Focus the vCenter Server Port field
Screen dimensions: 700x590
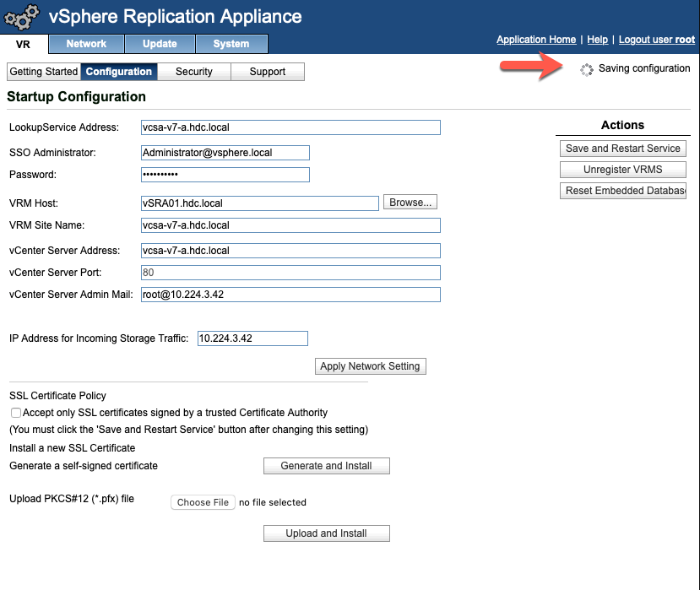click(290, 273)
